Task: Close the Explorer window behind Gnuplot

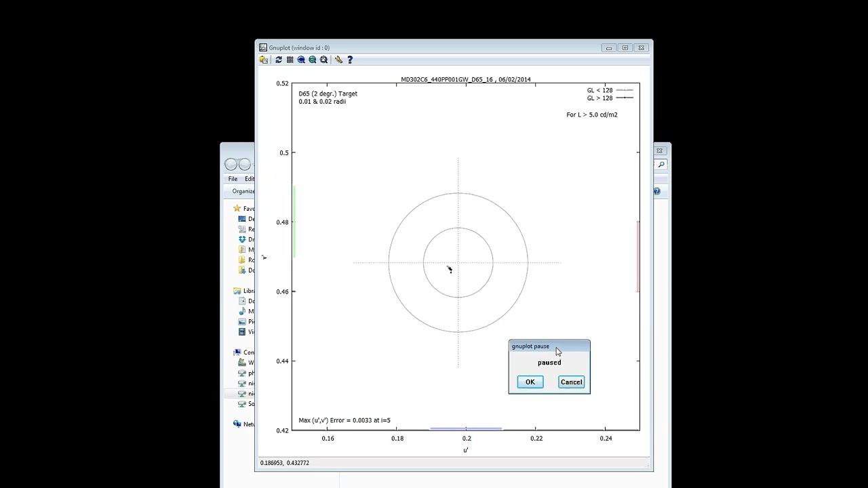Action: point(660,150)
